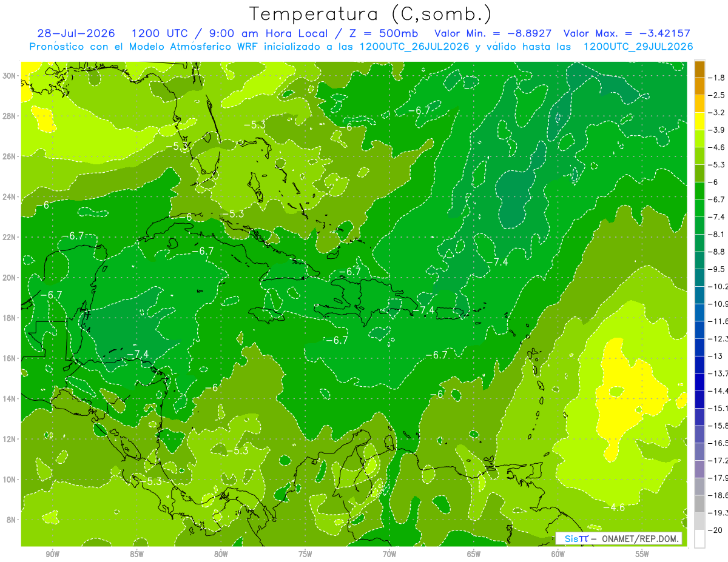Click the yellow colorbar swatch between -3.2 and -3.9
Screen dimensions: 728x562
pos(699,121)
